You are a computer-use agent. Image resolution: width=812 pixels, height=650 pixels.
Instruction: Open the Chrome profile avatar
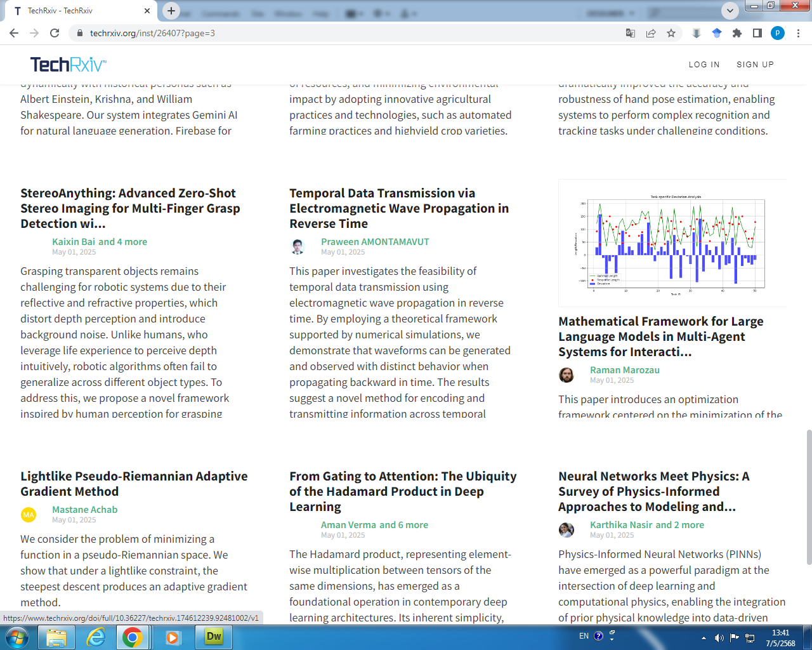click(x=778, y=33)
